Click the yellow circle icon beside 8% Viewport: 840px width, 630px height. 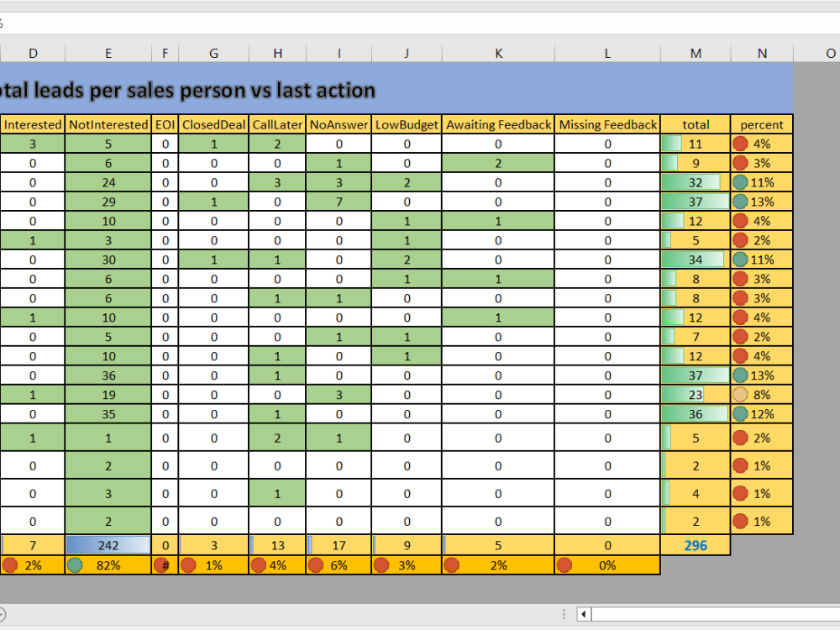743,394
